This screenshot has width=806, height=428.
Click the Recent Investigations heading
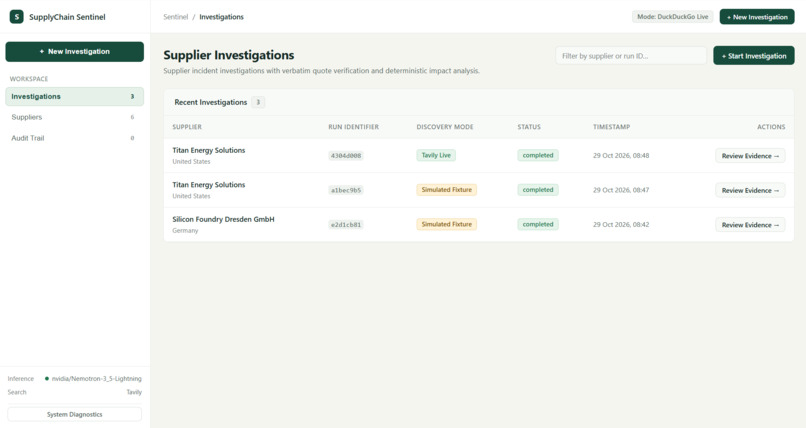pos(211,102)
